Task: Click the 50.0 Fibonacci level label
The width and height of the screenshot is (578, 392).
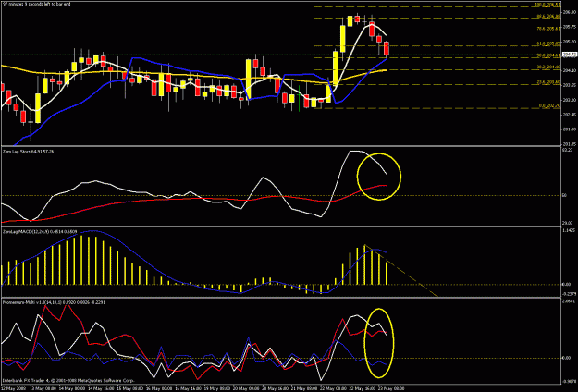Action: 548,55
